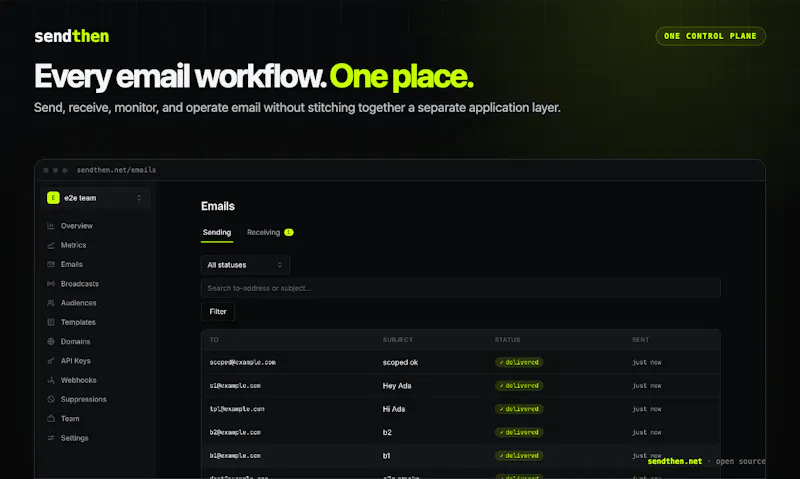Open email to tpl@example.com
800x479 pixels.
click(237, 409)
